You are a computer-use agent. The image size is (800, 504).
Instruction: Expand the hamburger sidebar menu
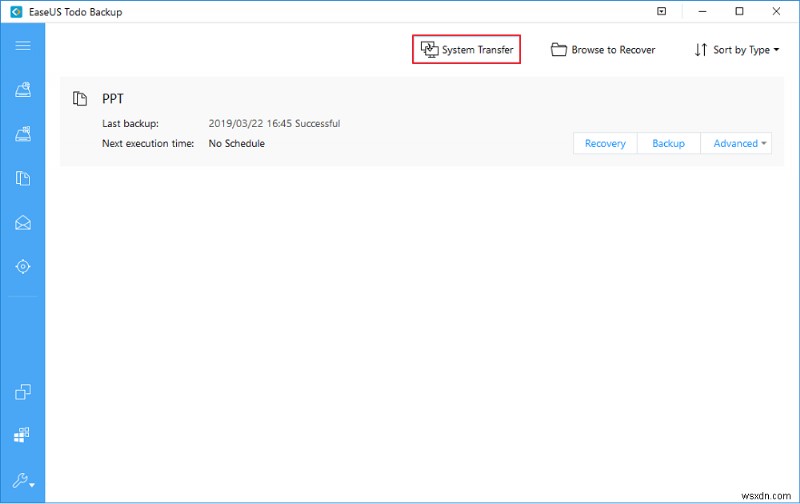22,46
